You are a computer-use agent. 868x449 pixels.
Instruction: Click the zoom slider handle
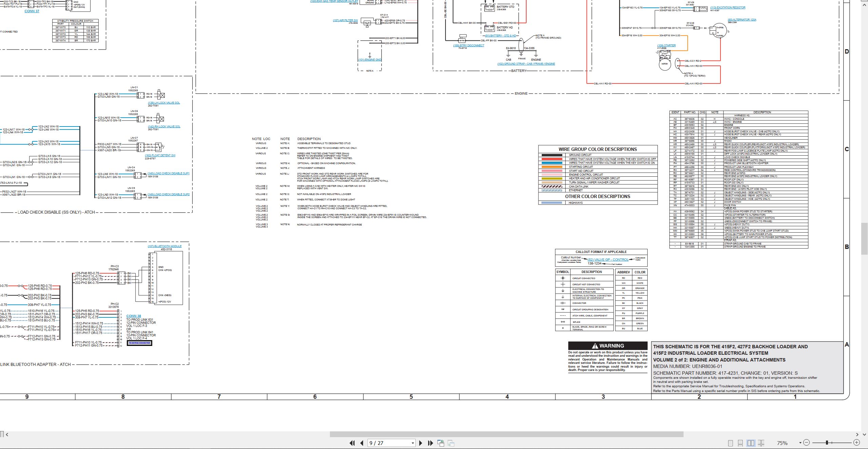(827, 443)
